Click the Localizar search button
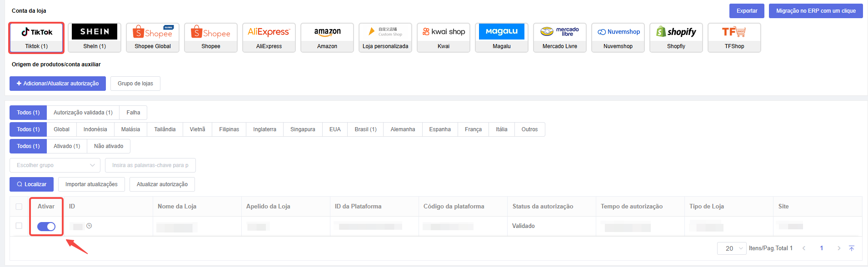This screenshot has height=267, width=868. [x=31, y=184]
